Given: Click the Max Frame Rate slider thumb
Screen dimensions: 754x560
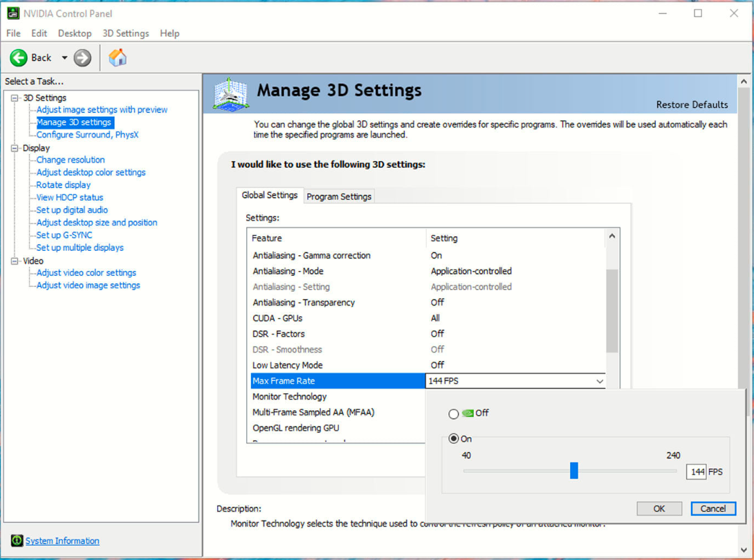Looking at the screenshot, I should point(573,471).
